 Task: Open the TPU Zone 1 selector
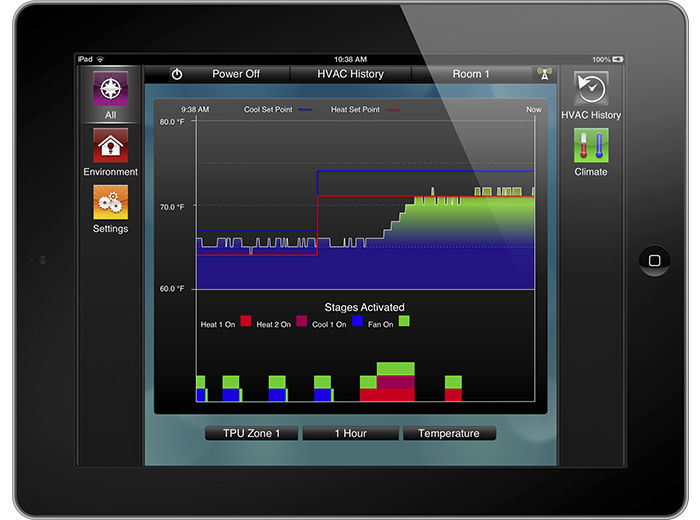[x=251, y=433]
